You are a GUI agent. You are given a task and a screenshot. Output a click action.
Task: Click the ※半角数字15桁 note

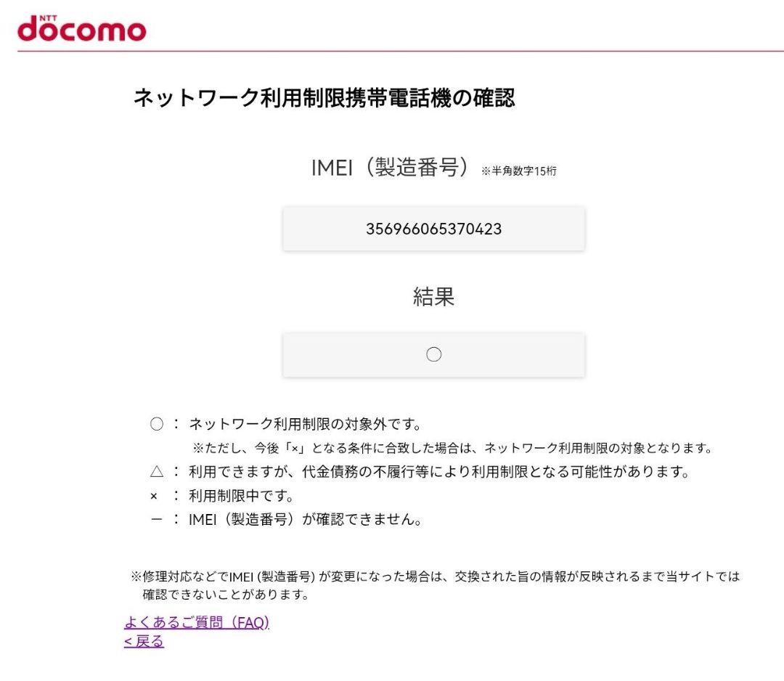(520, 172)
